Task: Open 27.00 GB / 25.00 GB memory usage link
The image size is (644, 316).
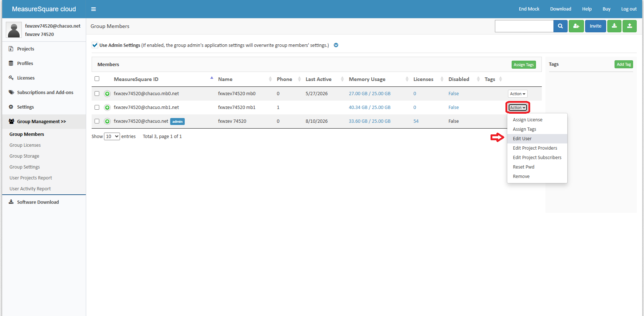Action: (369, 94)
